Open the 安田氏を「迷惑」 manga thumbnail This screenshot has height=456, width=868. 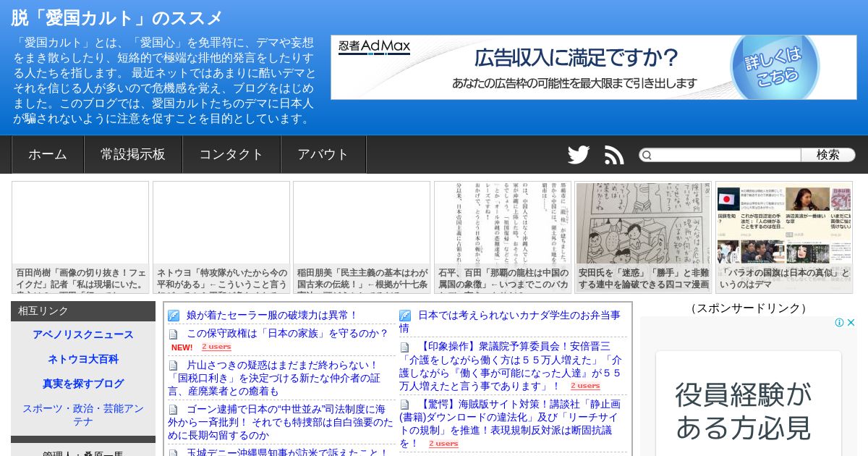pos(643,237)
